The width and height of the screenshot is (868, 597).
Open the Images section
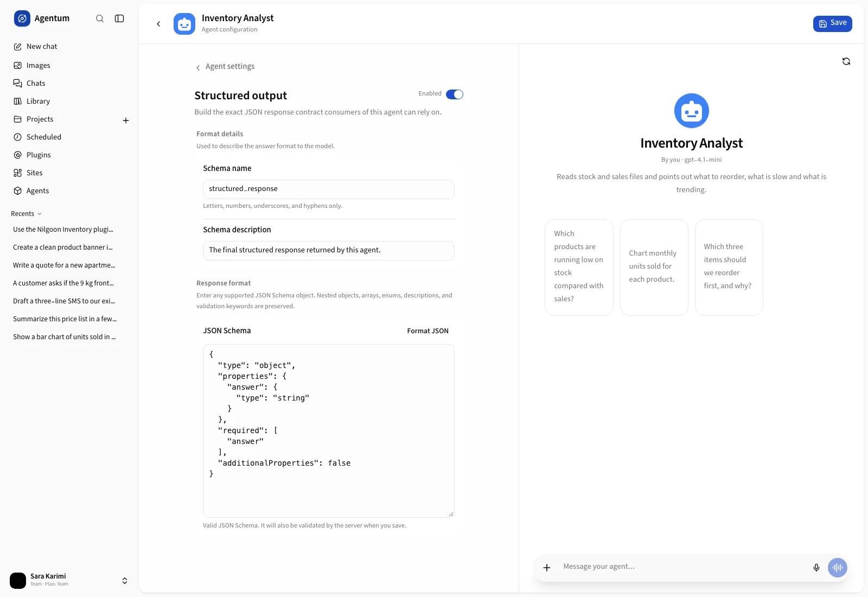(x=69, y=65)
